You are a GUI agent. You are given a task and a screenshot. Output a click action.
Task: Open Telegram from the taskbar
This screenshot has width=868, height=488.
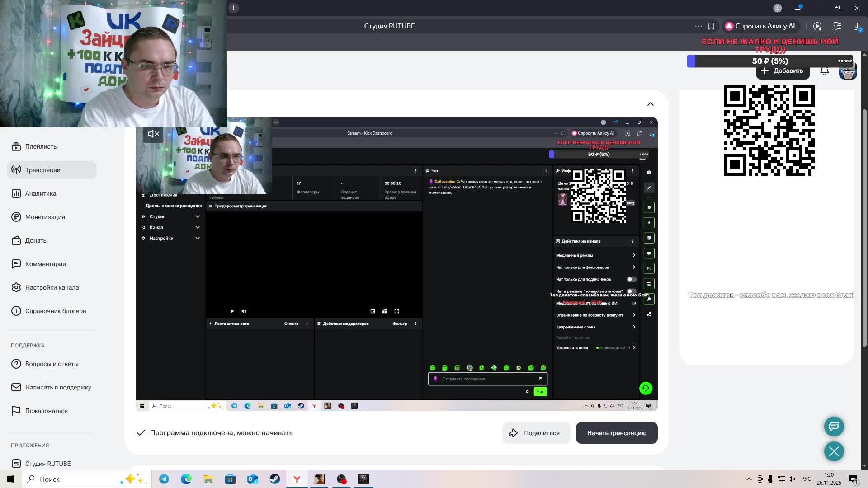164,479
